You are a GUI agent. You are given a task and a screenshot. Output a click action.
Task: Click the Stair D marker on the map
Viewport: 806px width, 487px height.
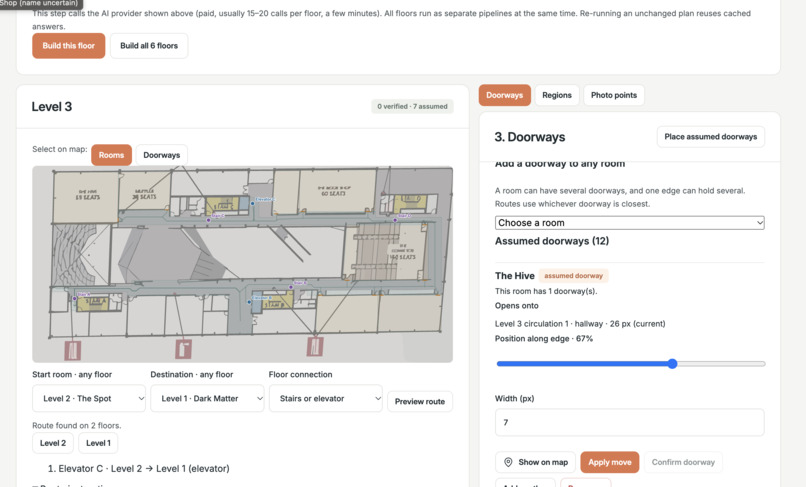pyautogui.click(x=395, y=220)
